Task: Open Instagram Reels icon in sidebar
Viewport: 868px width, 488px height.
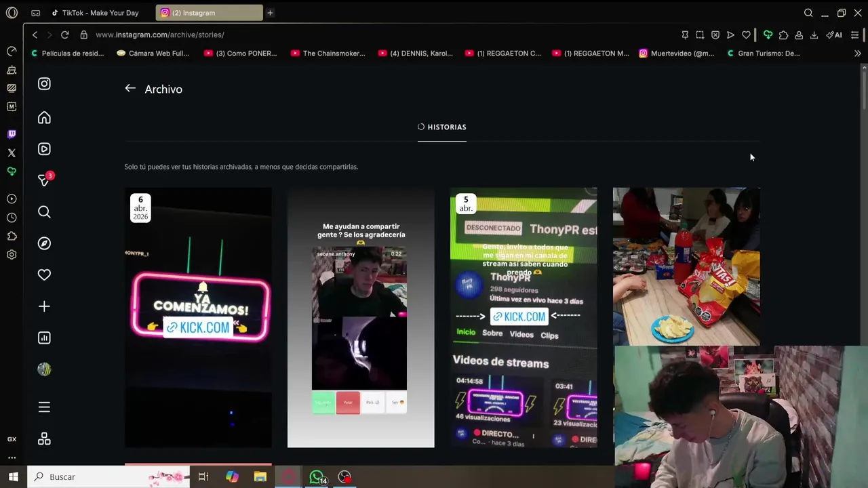Action: pos(44,149)
